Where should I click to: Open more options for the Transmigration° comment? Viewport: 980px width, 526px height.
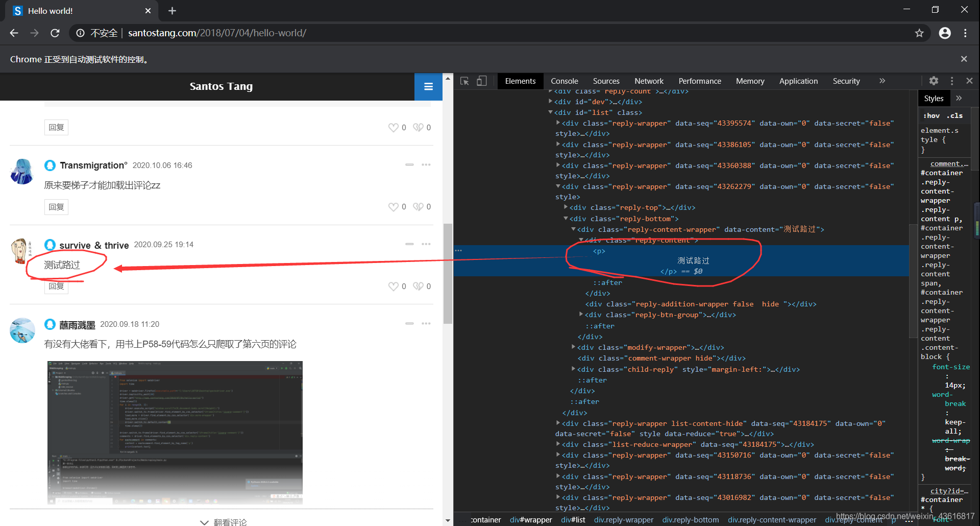coord(426,165)
